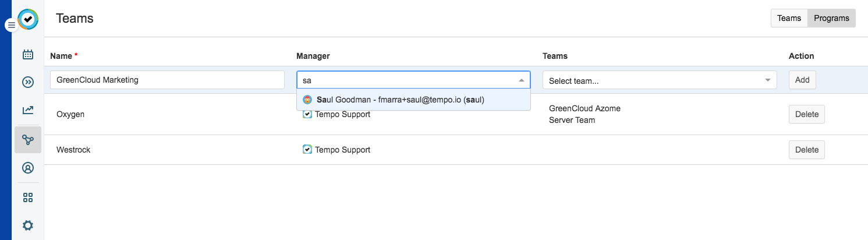Viewport: 868px width, 240px height.
Task: Switch to the Programs tab
Action: 831,18
